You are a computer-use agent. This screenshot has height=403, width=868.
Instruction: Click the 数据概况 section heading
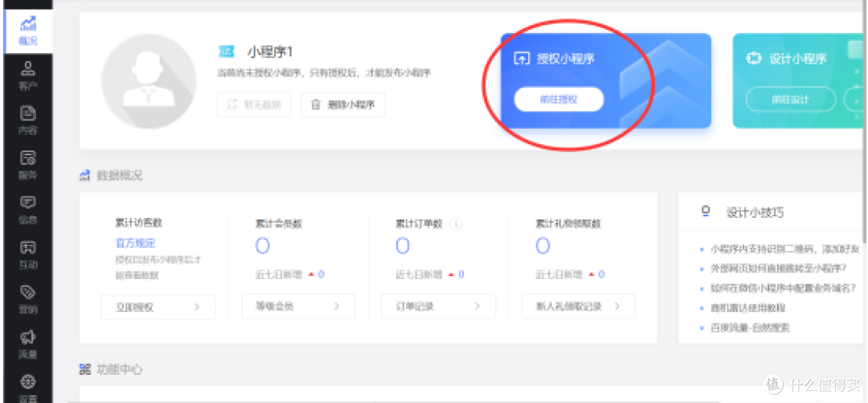pos(119,175)
